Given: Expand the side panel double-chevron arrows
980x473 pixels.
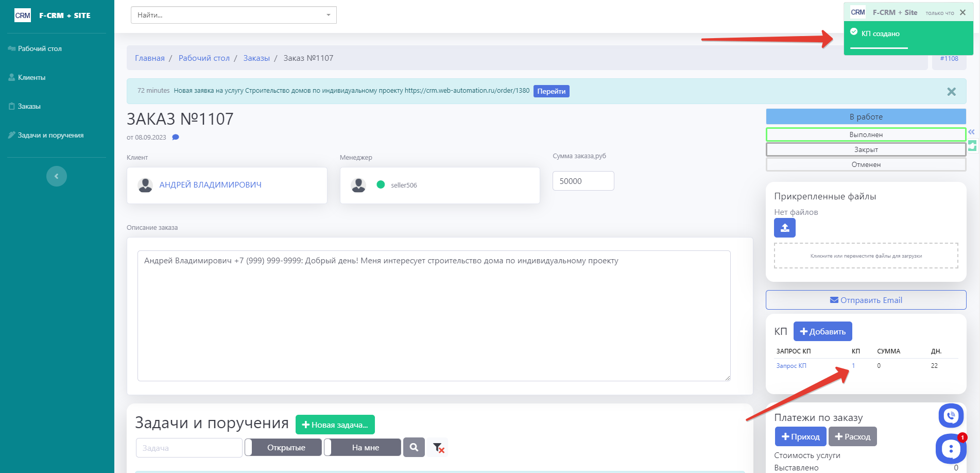Looking at the screenshot, I should pos(971,132).
